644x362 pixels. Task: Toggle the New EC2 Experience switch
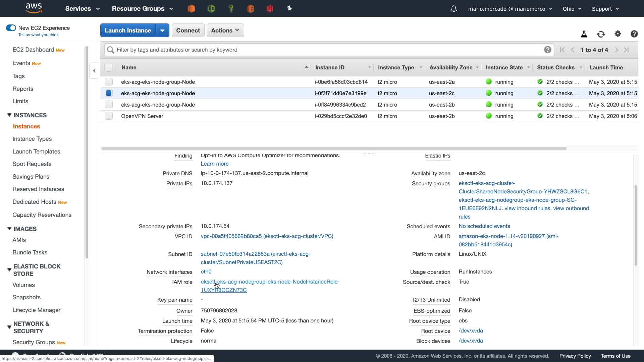(x=11, y=28)
